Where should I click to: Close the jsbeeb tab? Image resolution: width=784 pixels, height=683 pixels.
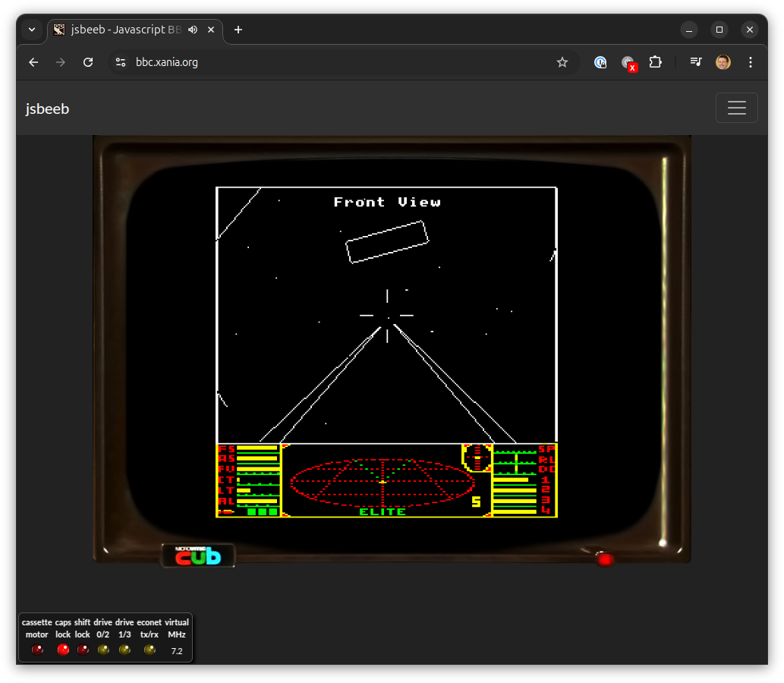pos(211,30)
